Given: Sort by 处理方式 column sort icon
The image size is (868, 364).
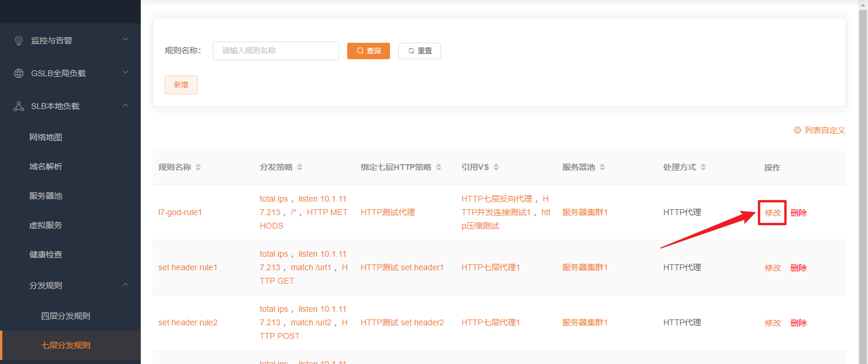Looking at the screenshot, I should (x=703, y=168).
